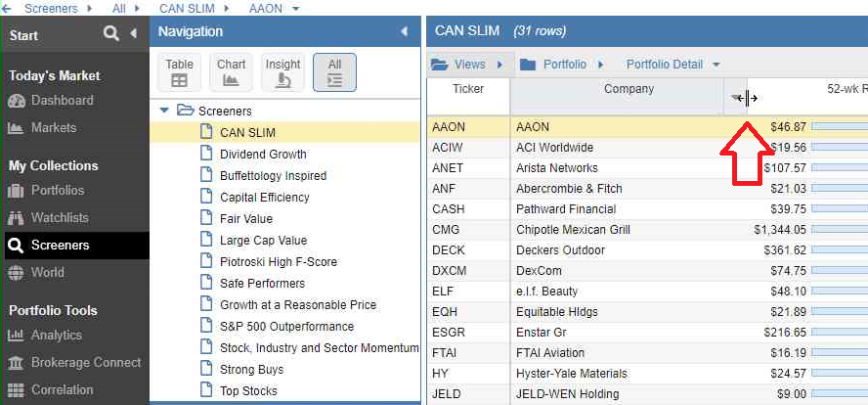Open Stock, Industry and Sector Momentum screener
The height and width of the screenshot is (405, 868).
(x=319, y=348)
